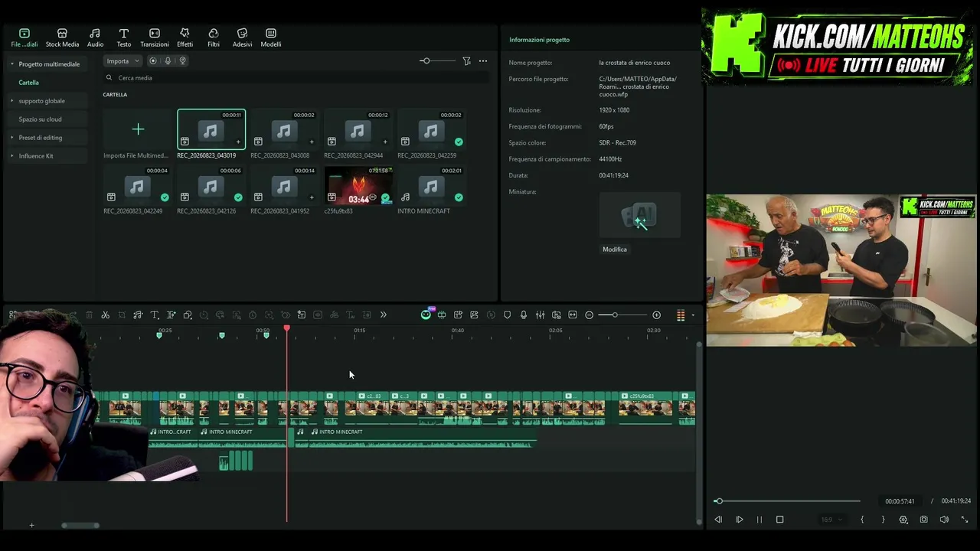The image size is (980, 551).
Task: Collapse the Progetto multimediale tree section
Action: click(12, 64)
